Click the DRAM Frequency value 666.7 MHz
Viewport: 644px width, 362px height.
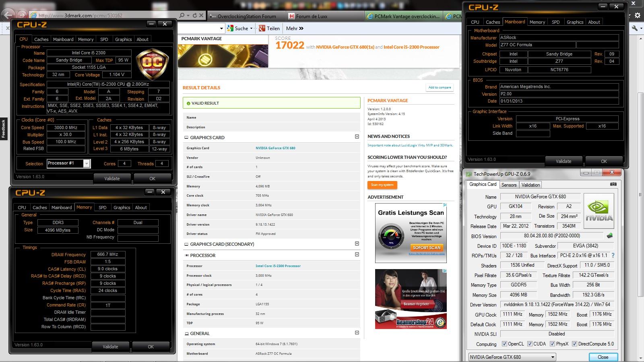point(108,255)
